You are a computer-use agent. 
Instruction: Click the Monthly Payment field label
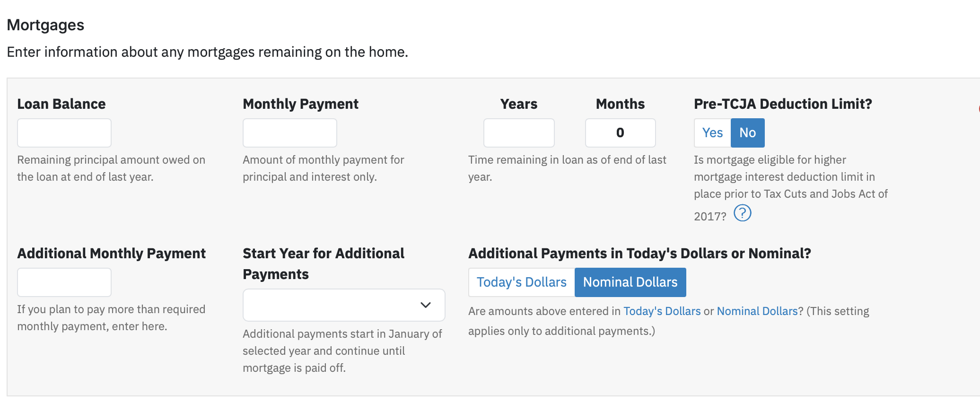click(301, 104)
